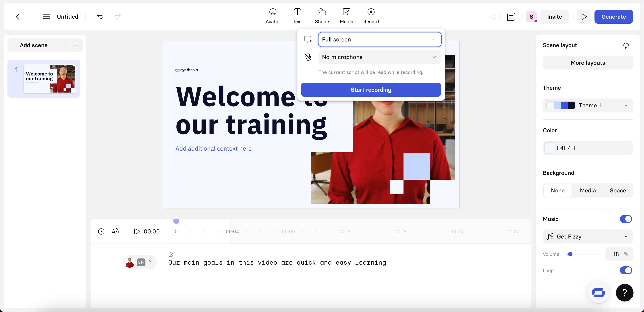Viewport: 644px width, 312px height.
Task: Open the Theme 1 dropdown
Action: coord(587,105)
